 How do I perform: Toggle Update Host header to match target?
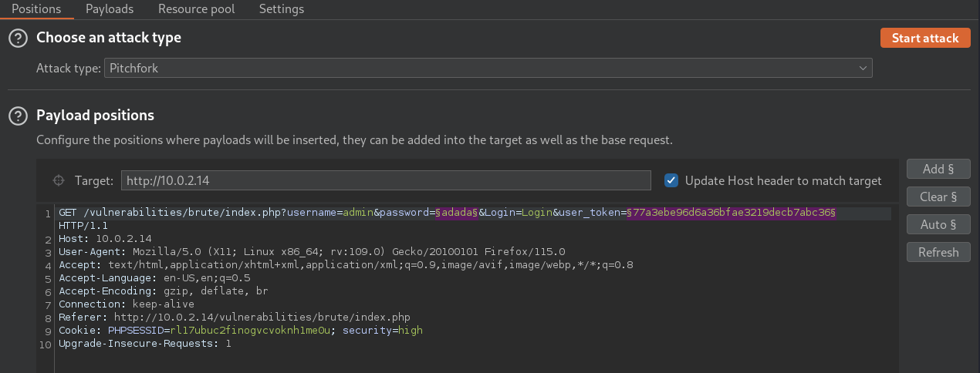[x=671, y=180]
